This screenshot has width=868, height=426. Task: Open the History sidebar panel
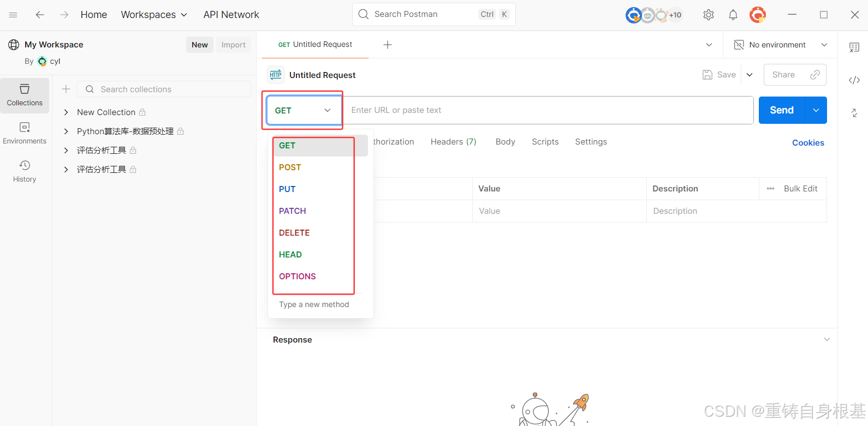point(25,171)
